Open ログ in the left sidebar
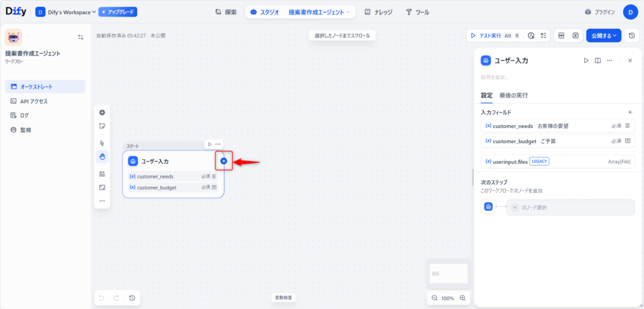 pos(24,115)
